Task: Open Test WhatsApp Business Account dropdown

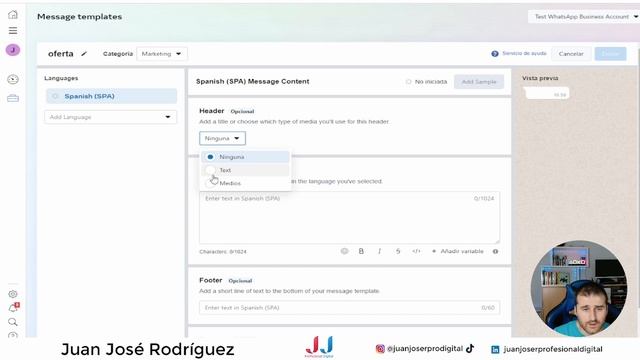Action: pyautogui.click(x=584, y=17)
